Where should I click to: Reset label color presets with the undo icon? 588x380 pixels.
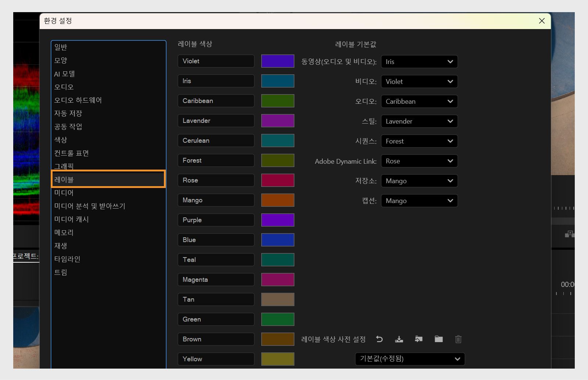click(x=379, y=339)
